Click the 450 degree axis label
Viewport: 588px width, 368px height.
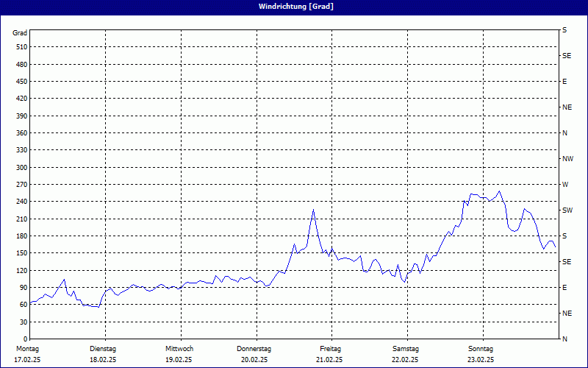pyautogui.click(x=22, y=82)
